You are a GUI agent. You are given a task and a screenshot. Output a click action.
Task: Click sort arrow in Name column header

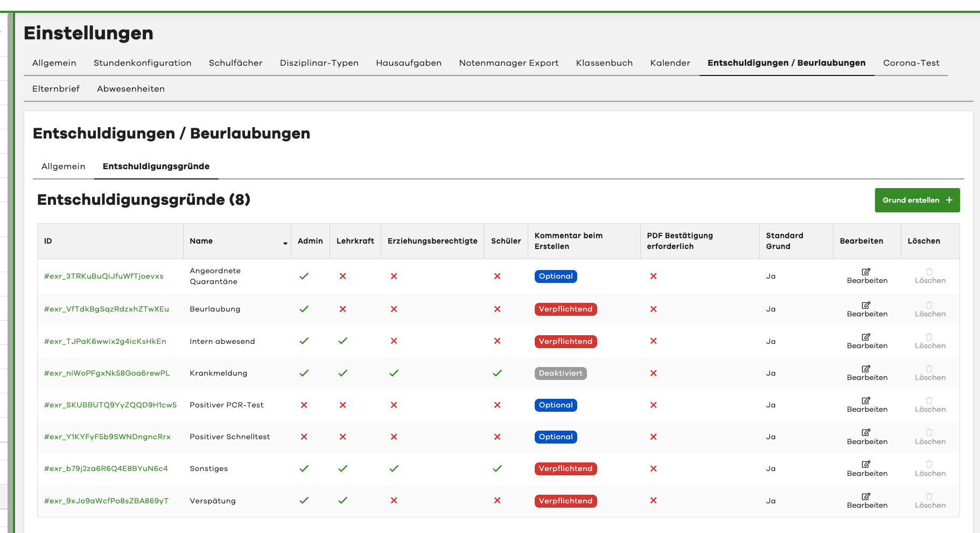tap(285, 244)
